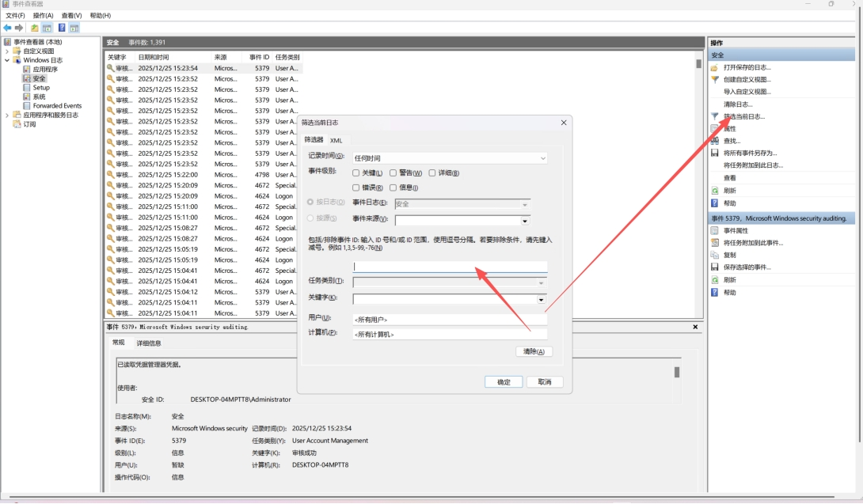Switch to the XML tab
863x504 pixels.
click(x=336, y=140)
